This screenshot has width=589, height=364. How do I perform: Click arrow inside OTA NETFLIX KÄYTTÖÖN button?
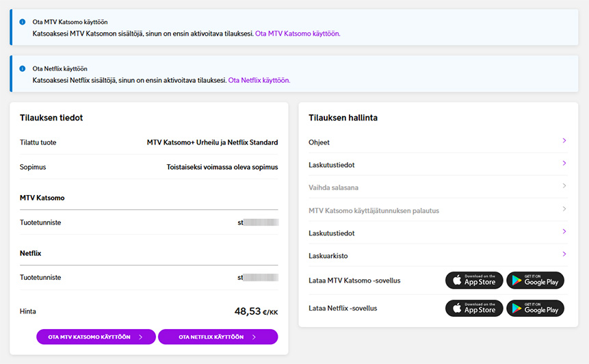254,337
